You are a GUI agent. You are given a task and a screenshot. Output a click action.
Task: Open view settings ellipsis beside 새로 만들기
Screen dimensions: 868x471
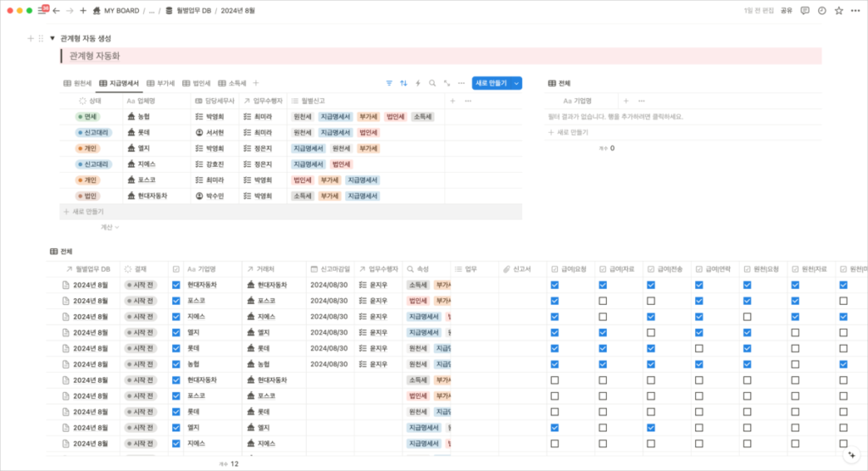point(461,83)
